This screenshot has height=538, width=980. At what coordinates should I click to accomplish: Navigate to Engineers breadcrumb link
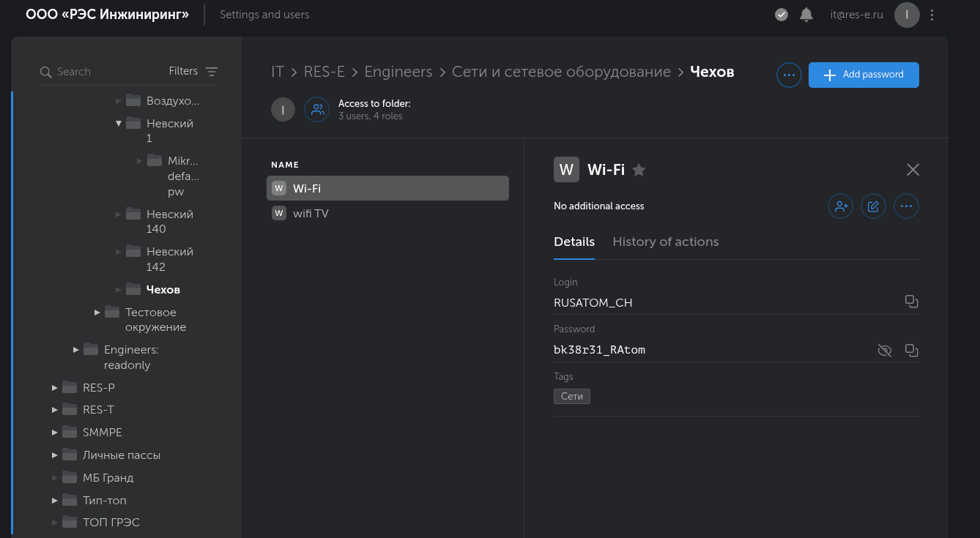point(398,72)
